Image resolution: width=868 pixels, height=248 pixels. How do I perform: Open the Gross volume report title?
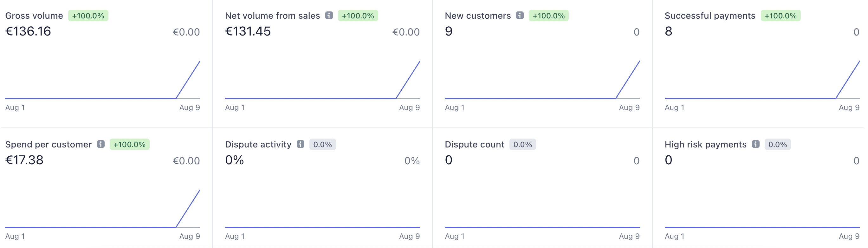[34, 16]
